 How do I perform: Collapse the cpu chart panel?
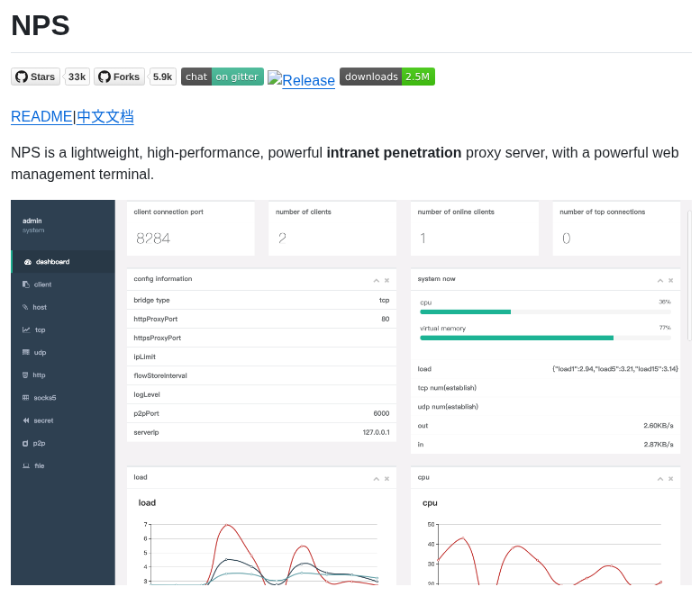click(x=660, y=479)
